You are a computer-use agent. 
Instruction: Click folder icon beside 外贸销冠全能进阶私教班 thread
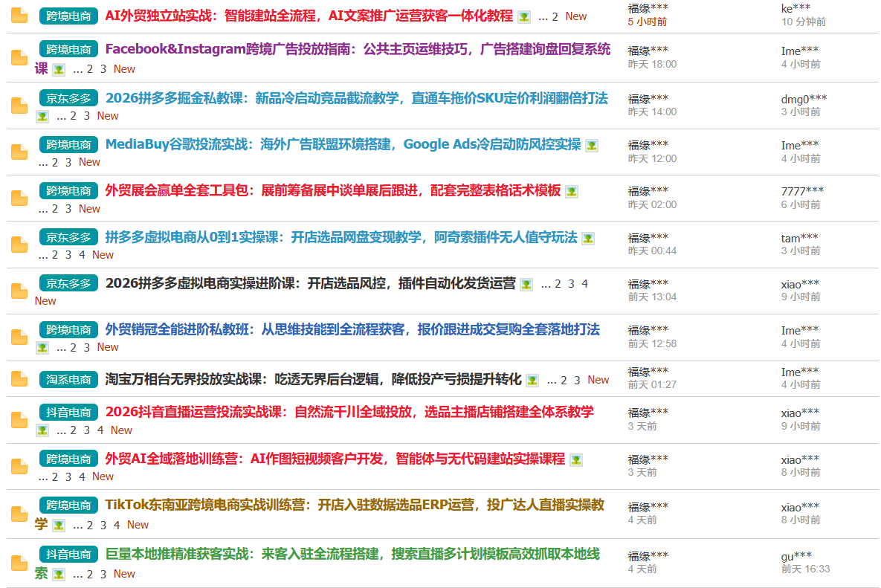pyautogui.click(x=19, y=337)
